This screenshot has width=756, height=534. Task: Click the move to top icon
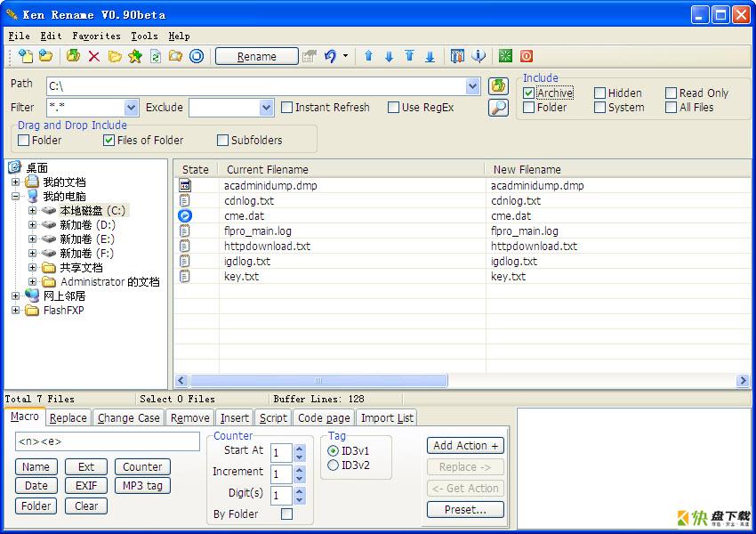[409, 56]
